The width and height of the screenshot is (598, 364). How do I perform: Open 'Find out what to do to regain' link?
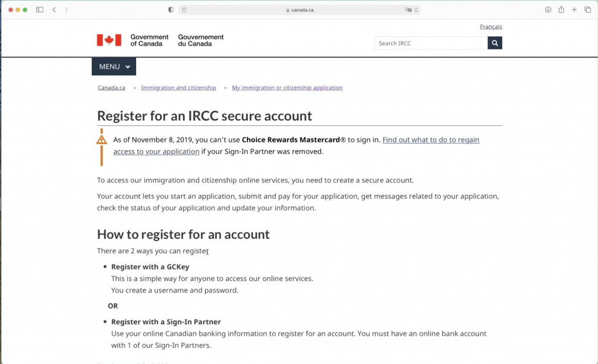click(x=430, y=140)
